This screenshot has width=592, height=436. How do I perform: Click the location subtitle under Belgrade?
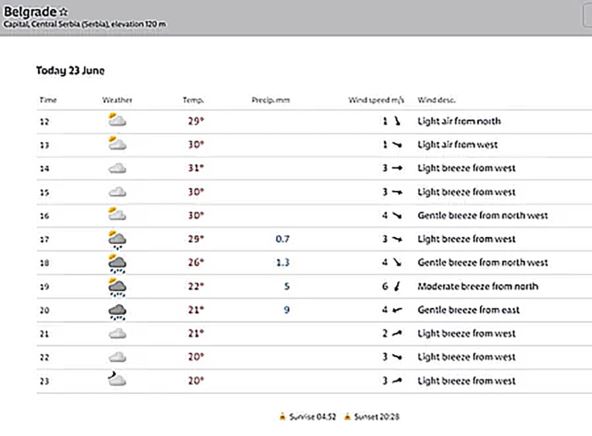(85, 24)
